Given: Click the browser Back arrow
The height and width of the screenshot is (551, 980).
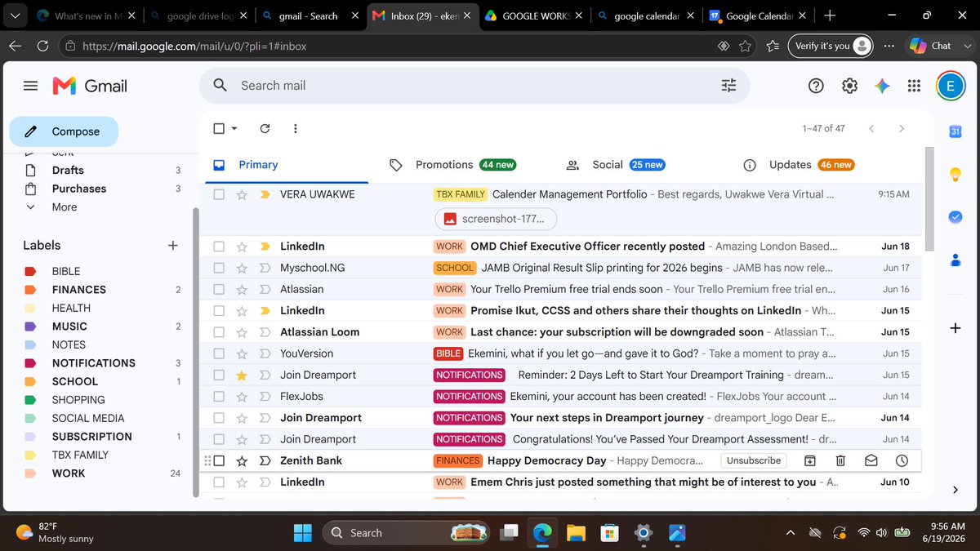Looking at the screenshot, I should (x=15, y=47).
